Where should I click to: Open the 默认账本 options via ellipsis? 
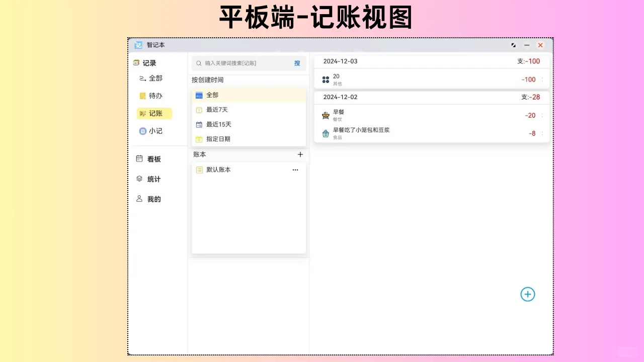click(295, 169)
